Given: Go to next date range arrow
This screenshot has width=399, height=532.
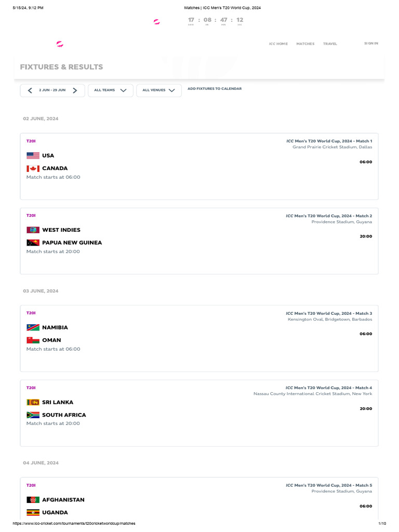Looking at the screenshot, I should (x=75, y=90).
